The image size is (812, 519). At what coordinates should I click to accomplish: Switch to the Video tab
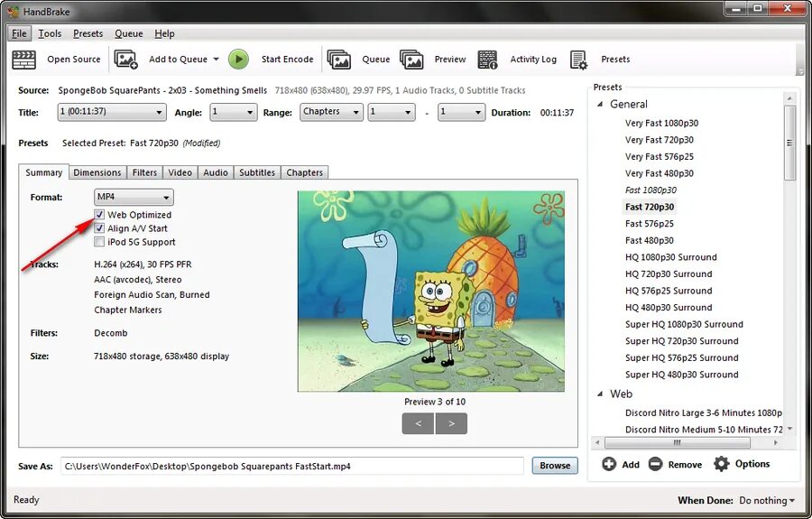(180, 172)
